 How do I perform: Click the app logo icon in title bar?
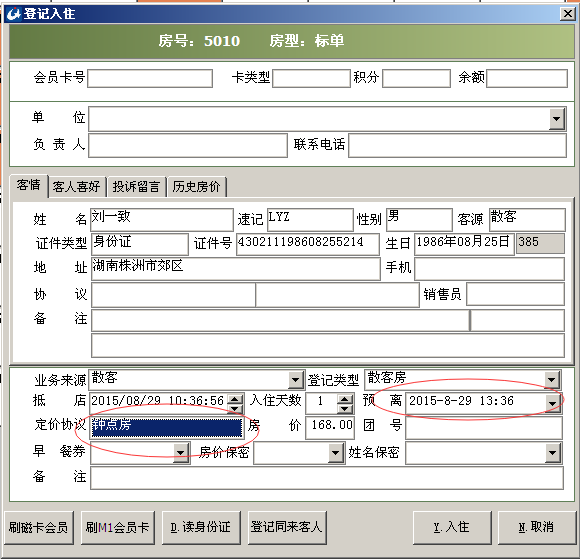pos(14,14)
